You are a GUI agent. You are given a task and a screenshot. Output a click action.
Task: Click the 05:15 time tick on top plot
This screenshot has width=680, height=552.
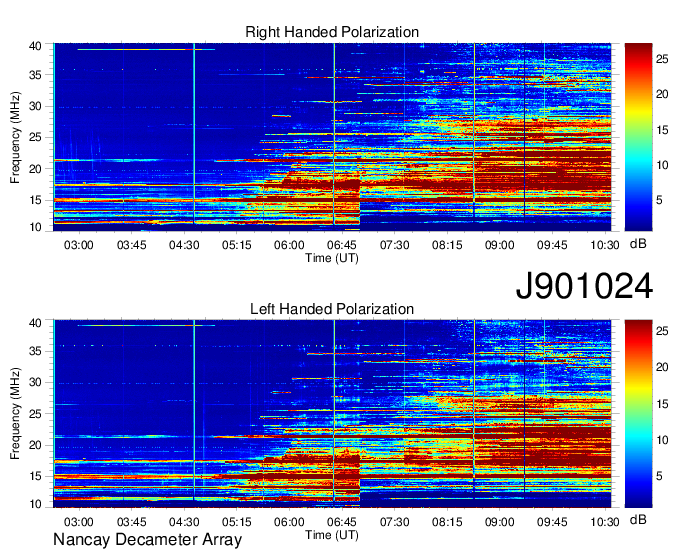[x=237, y=245]
